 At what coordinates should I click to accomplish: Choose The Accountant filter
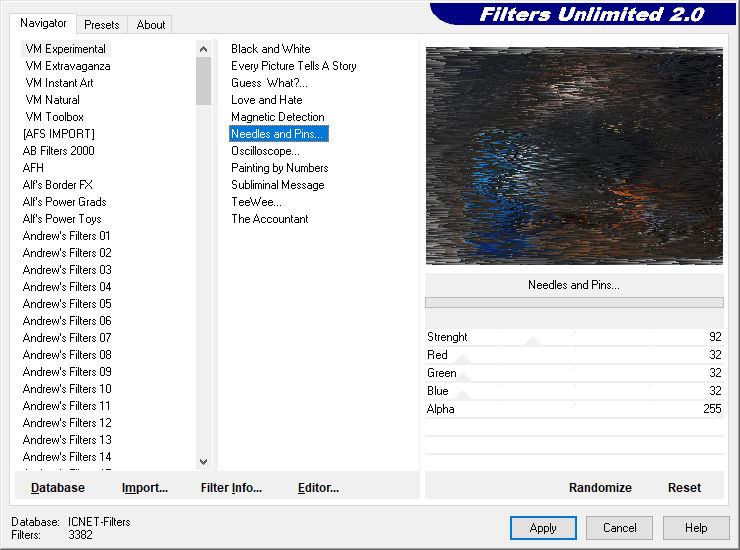click(269, 219)
